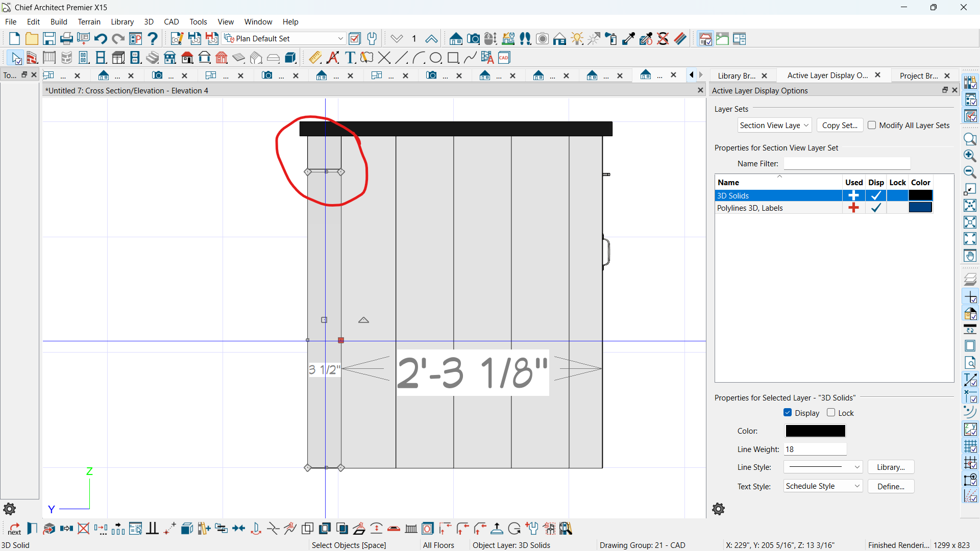
Task: Uncheck the Display checkbox for 3D Solids
Action: 788,413
